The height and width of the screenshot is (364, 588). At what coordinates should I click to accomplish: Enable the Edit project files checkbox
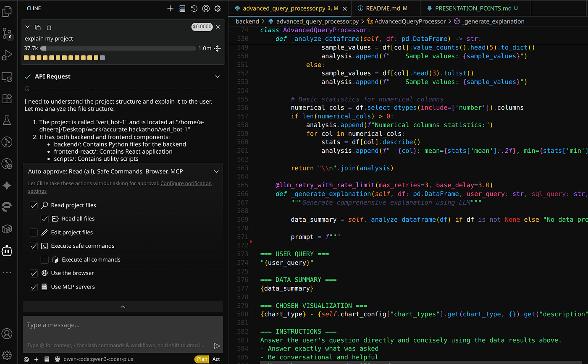34,233
